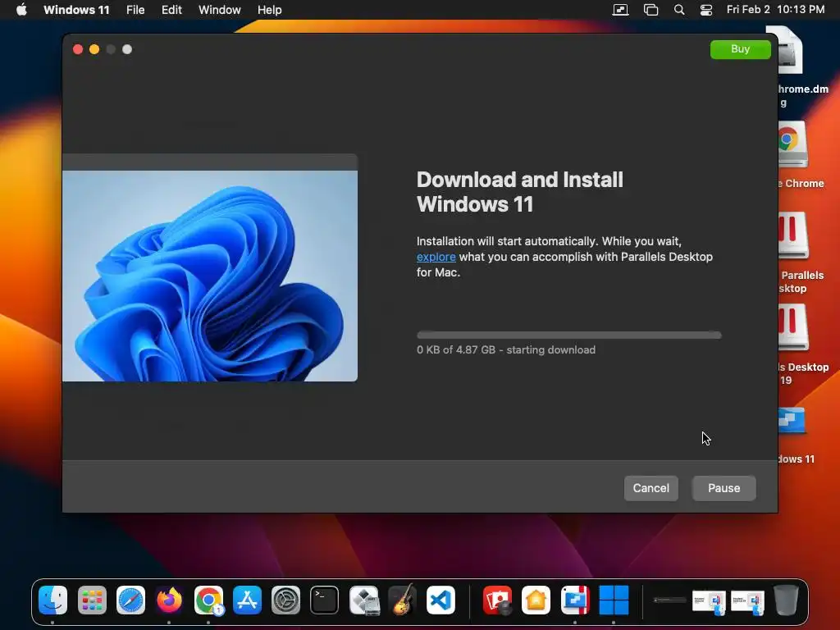
Task: Open Visual Studio Code from the Dock
Action: click(441, 600)
